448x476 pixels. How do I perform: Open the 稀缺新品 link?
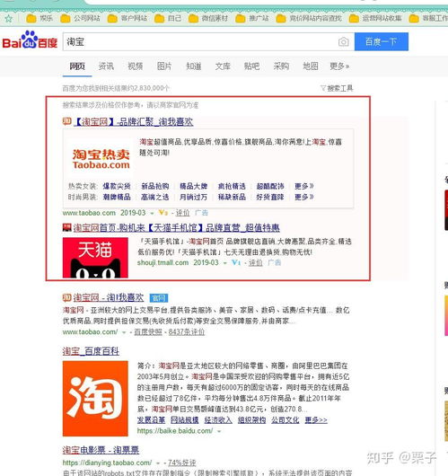tap(232, 197)
